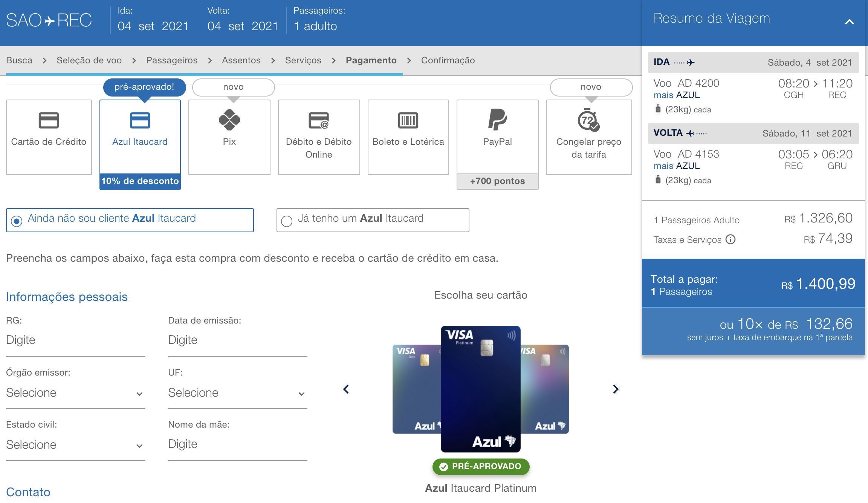The image size is (868, 503).
Task: Select the Visa Gold card at left of carousel
Action: point(416,389)
